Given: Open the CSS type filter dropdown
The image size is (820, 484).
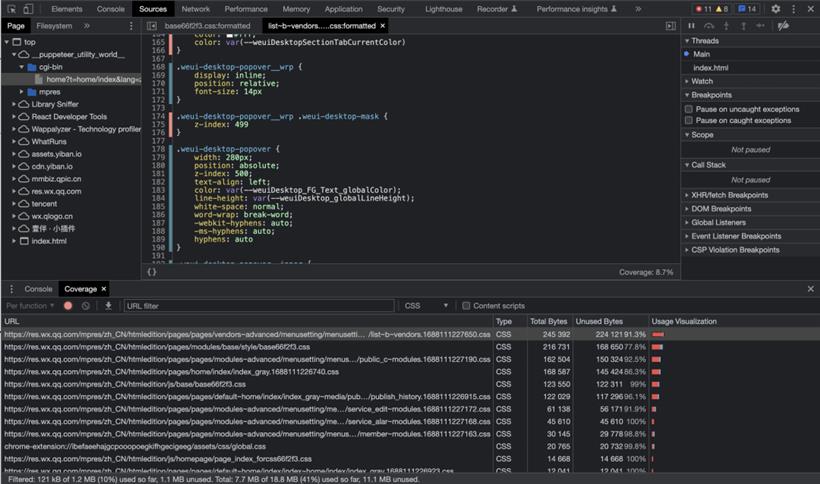Looking at the screenshot, I should click(x=426, y=306).
